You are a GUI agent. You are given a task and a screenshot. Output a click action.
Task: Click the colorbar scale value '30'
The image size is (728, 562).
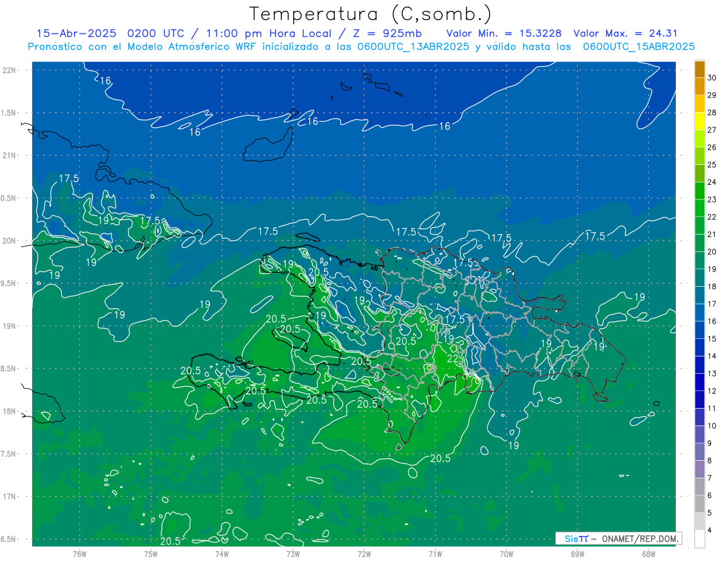[x=712, y=78]
